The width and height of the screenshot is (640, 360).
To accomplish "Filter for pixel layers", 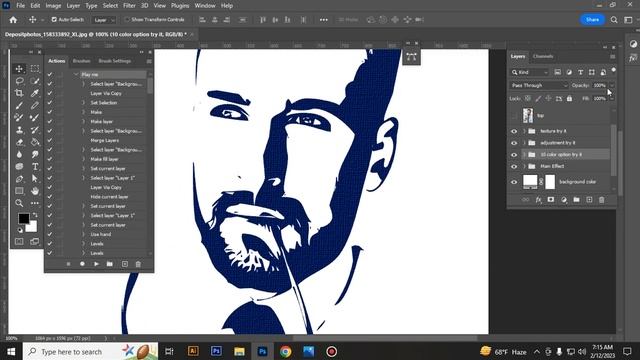I will coord(558,72).
